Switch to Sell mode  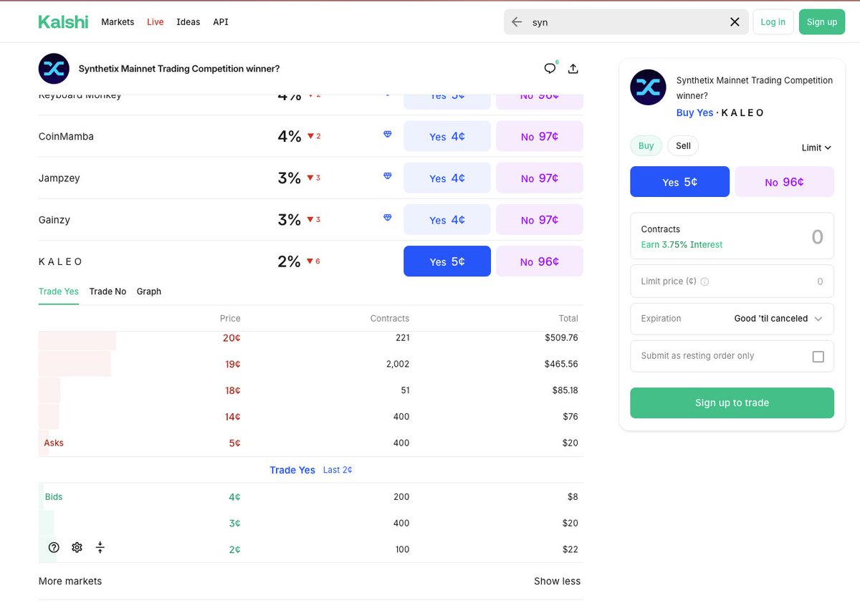[683, 146]
